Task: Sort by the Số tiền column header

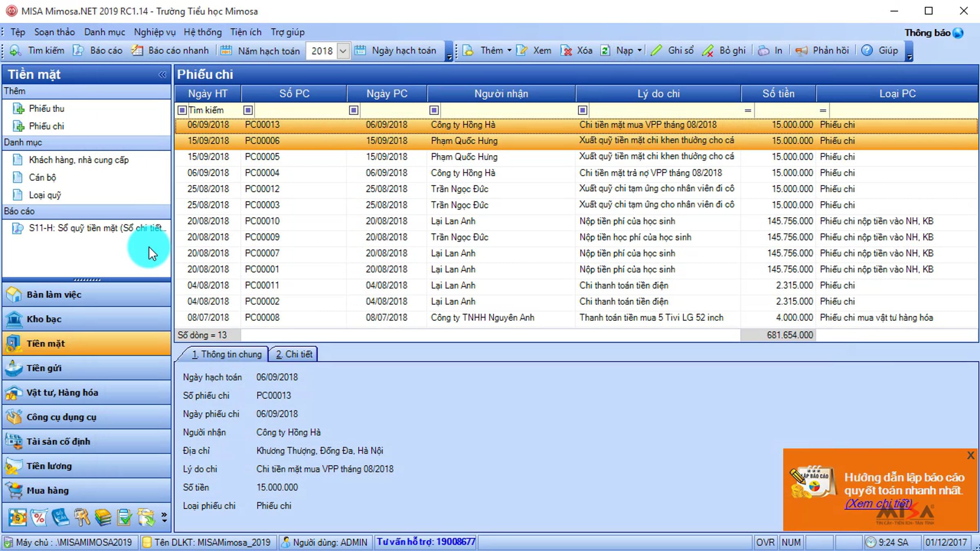Action: coord(778,93)
